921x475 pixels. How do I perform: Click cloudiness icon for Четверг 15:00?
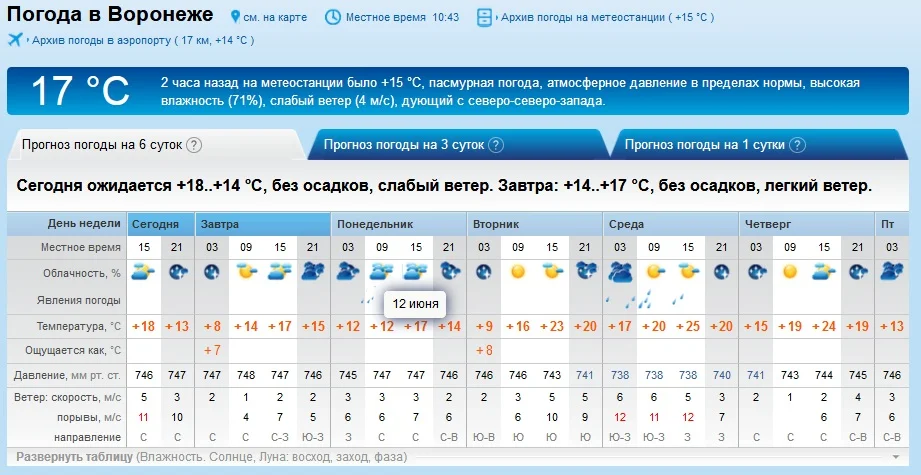(824, 272)
